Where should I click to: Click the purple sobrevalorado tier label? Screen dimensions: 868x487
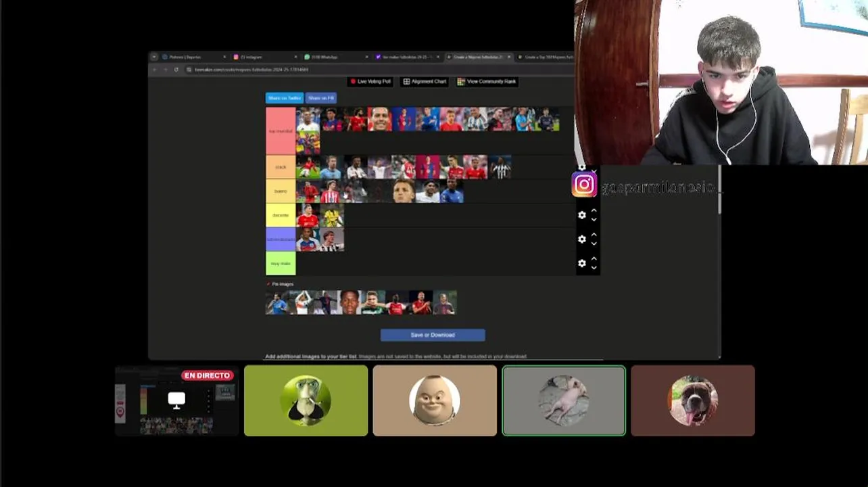pyautogui.click(x=281, y=239)
